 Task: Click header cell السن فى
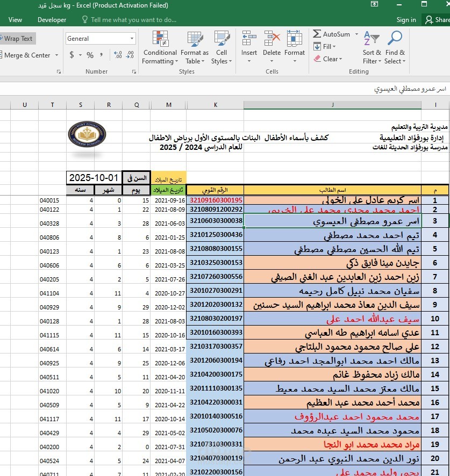click(137, 178)
